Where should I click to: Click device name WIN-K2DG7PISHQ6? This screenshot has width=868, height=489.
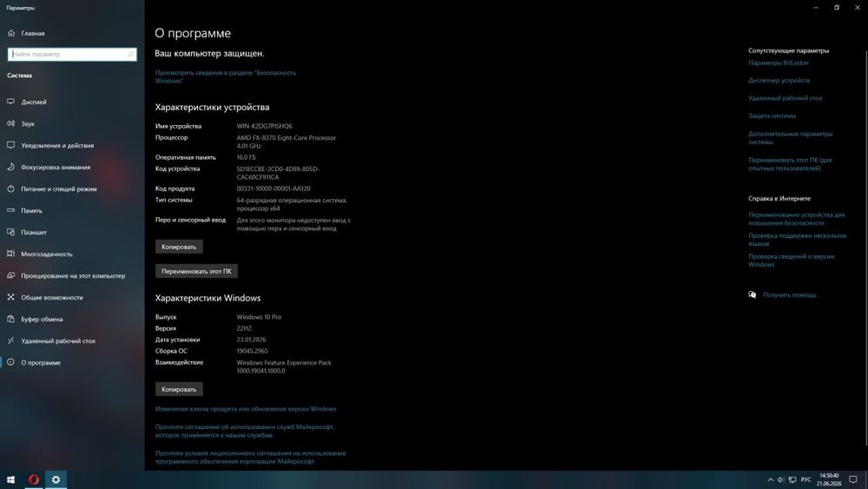click(264, 126)
